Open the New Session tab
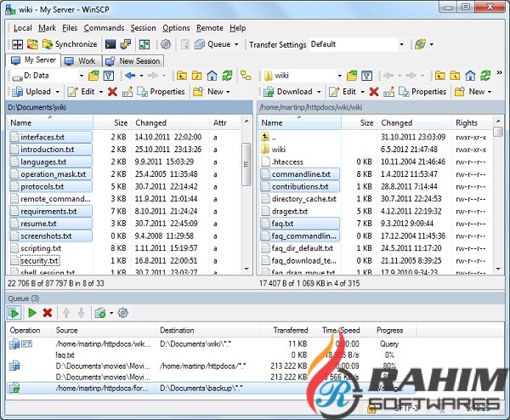The width and height of the screenshot is (510, 420). 133,61
